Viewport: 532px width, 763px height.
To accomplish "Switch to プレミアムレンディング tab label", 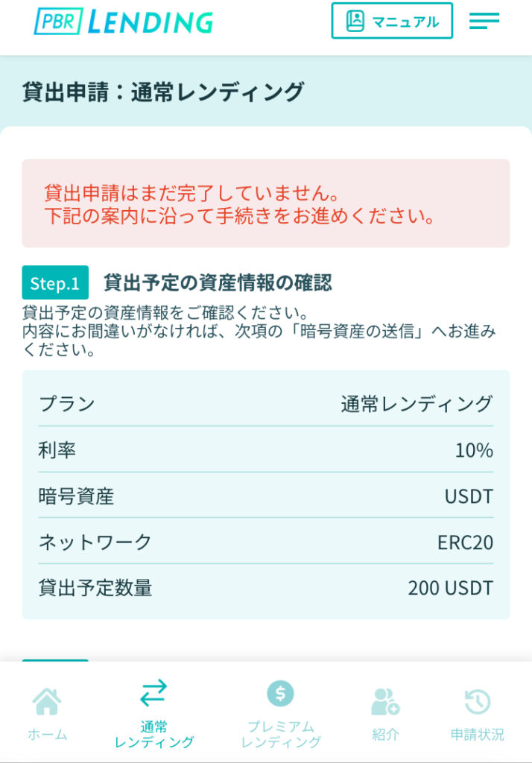I will click(280, 734).
